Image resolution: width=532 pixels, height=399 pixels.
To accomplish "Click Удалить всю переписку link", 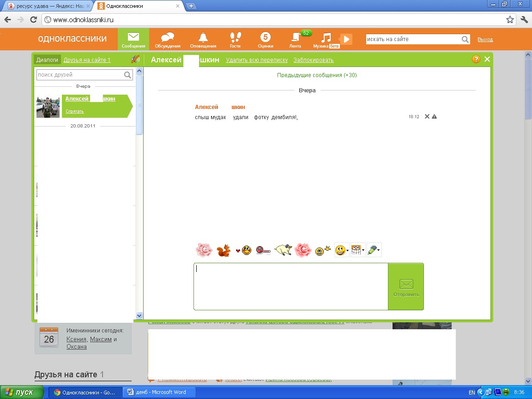I will (x=257, y=60).
